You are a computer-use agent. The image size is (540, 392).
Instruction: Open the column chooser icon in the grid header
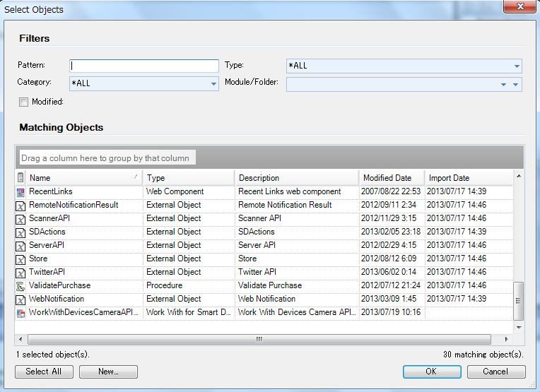tap(20, 177)
